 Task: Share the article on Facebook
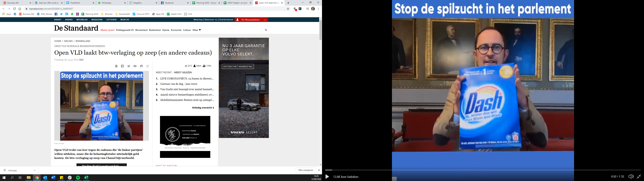click(x=122, y=66)
